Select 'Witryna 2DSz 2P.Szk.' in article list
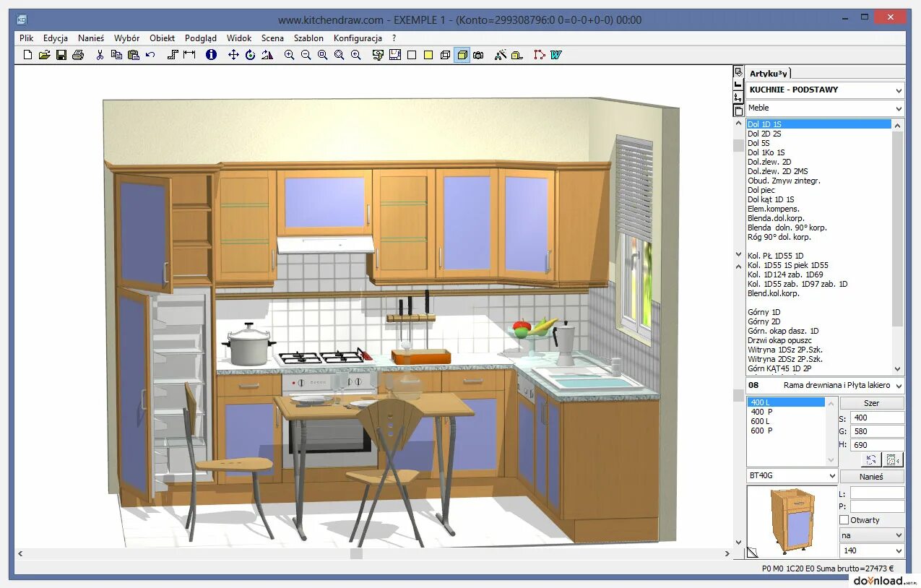Image resolution: width=921 pixels, height=588 pixels. pos(785,359)
